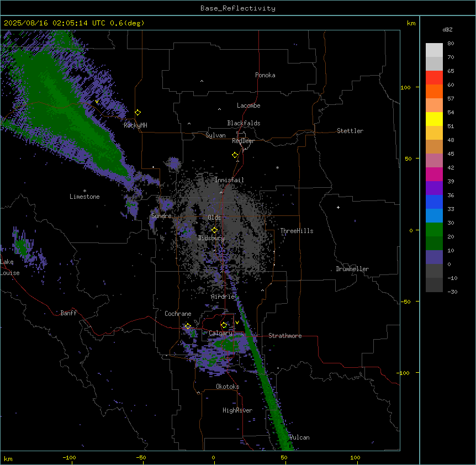
Task: Select the ThreeHills city label
Action: pyautogui.click(x=297, y=231)
